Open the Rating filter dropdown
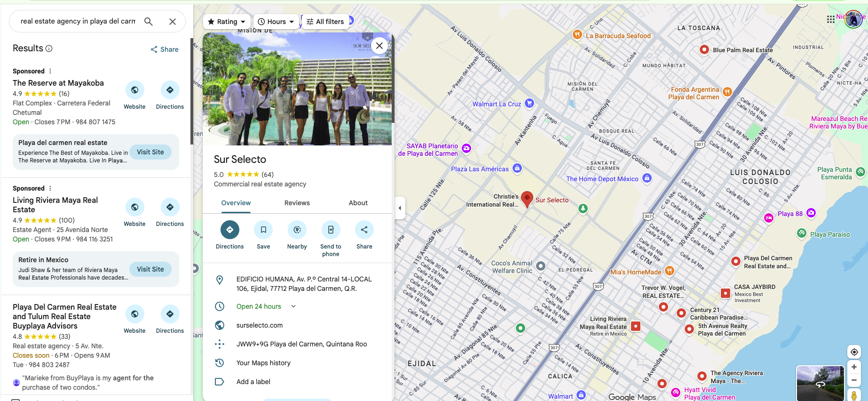Viewport: 868px width, 401px height. coord(227,22)
